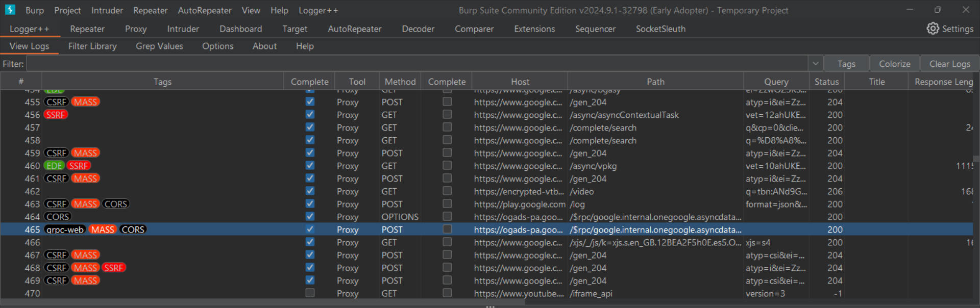Sort by the Path column header

655,82
